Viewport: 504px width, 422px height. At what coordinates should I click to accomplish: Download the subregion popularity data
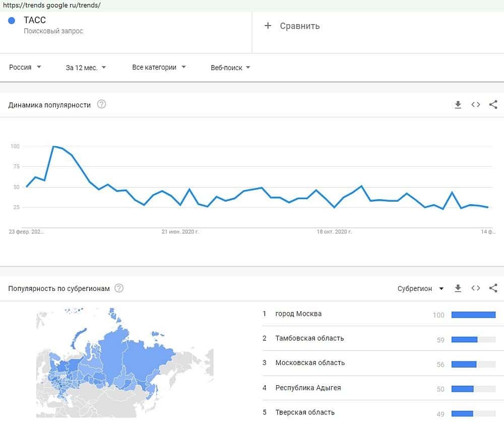458,288
